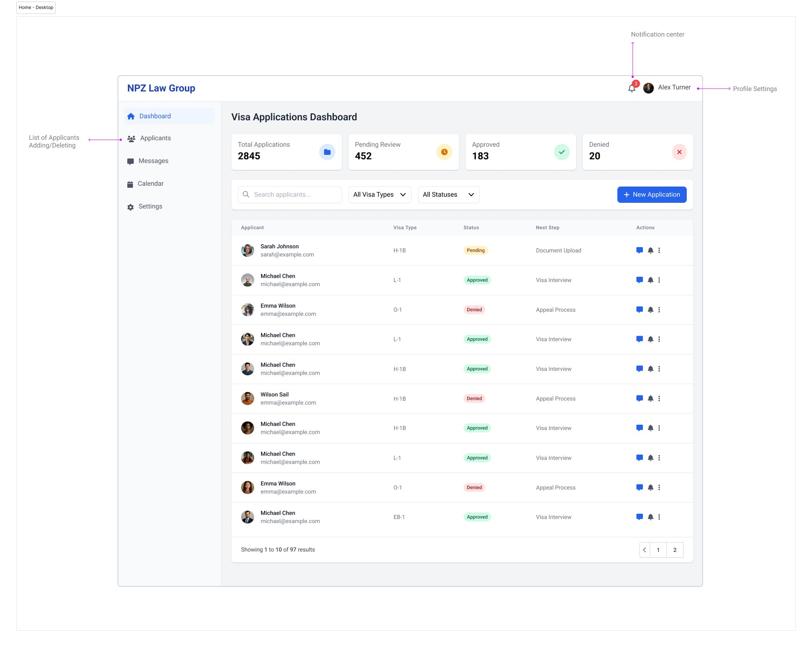This screenshot has height=647, width=812.
Task: Click the Approved checkmark icon
Action: (562, 152)
